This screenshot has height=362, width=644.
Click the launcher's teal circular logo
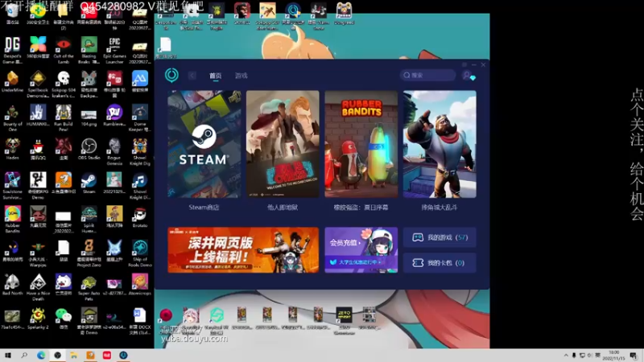(x=171, y=75)
